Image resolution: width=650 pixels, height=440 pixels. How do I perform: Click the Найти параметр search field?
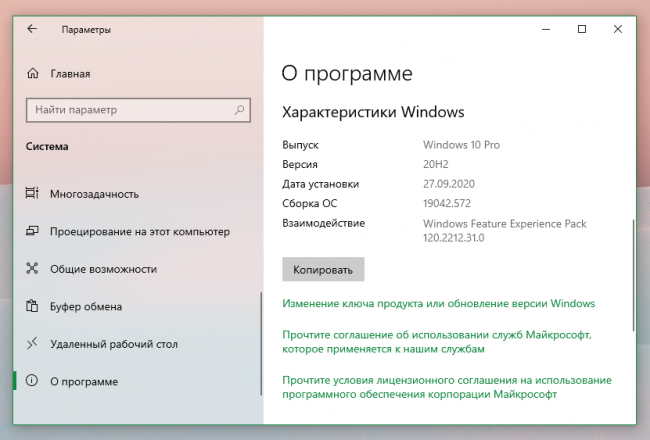138,110
